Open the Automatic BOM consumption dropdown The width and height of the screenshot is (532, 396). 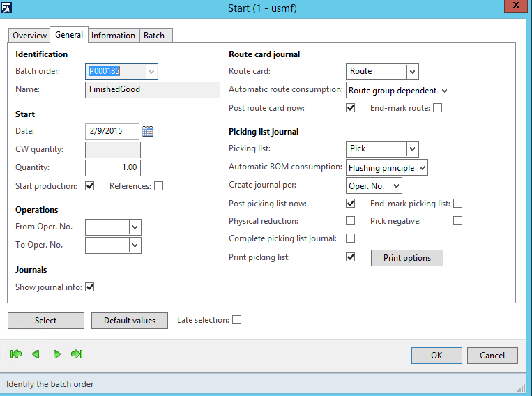(x=421, y=167)
